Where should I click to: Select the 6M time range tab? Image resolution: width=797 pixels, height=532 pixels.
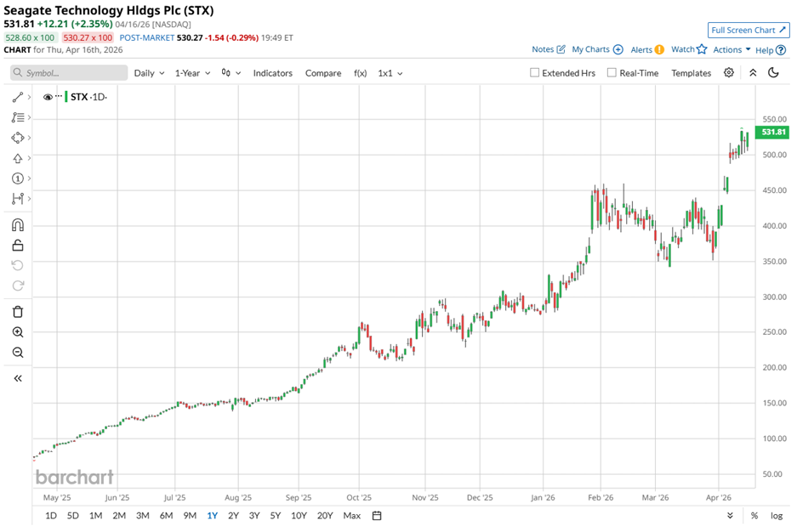[166, 516]
